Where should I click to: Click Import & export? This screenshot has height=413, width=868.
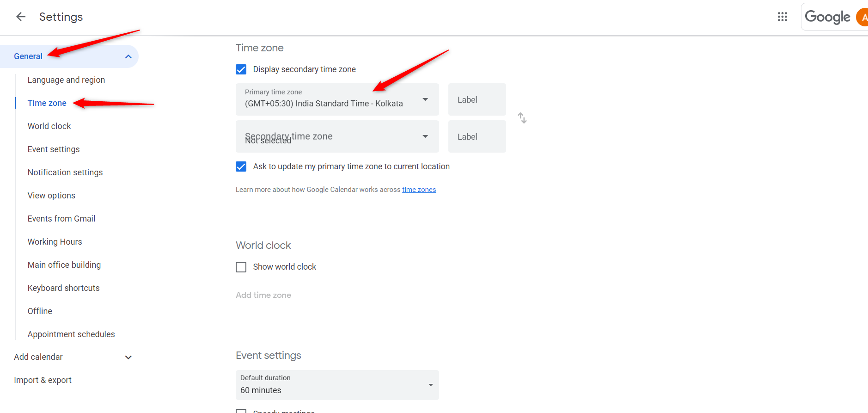43,380
